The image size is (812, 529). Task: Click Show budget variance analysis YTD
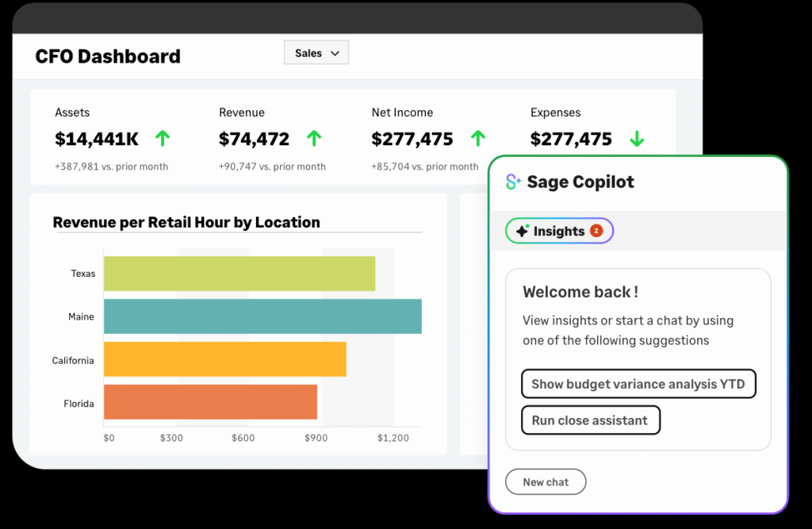coord(638,383)
